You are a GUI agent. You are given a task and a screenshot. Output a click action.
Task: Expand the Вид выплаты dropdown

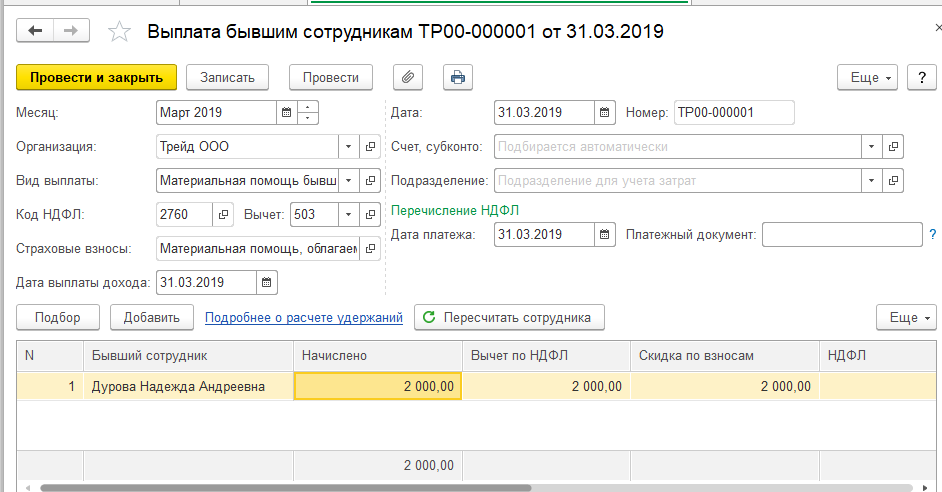[x=348, y=180]
